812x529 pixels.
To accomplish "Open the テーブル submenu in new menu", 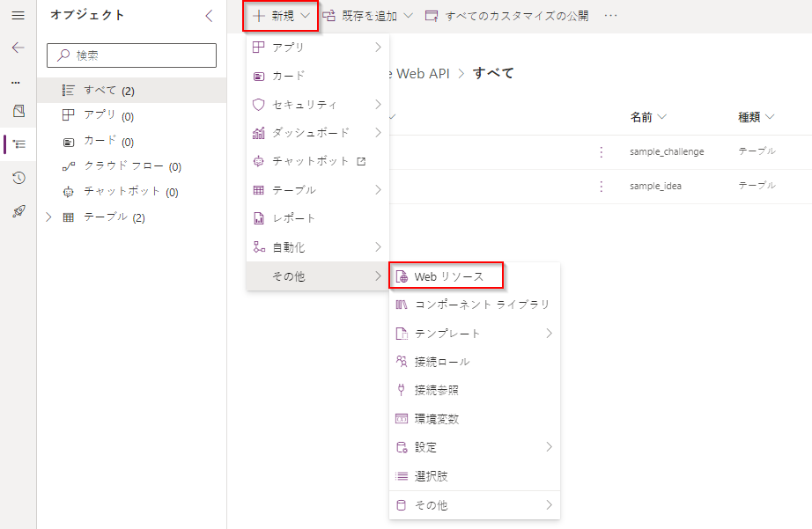I will click(x=317, y=190).
